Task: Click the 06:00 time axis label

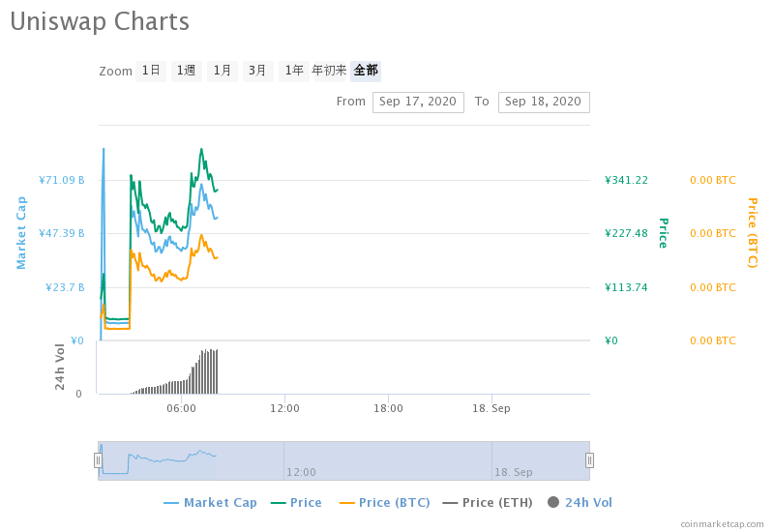Action: 181,408
